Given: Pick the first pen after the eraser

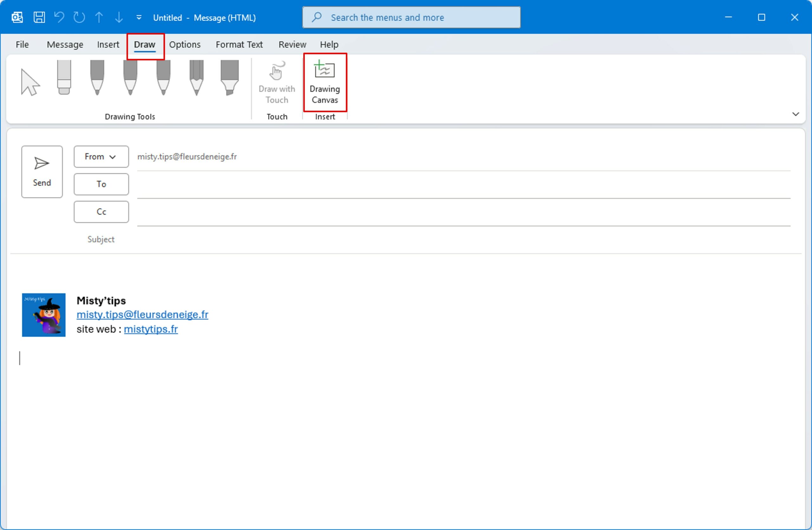Looking at the screenshot, I should pos(97,77).
